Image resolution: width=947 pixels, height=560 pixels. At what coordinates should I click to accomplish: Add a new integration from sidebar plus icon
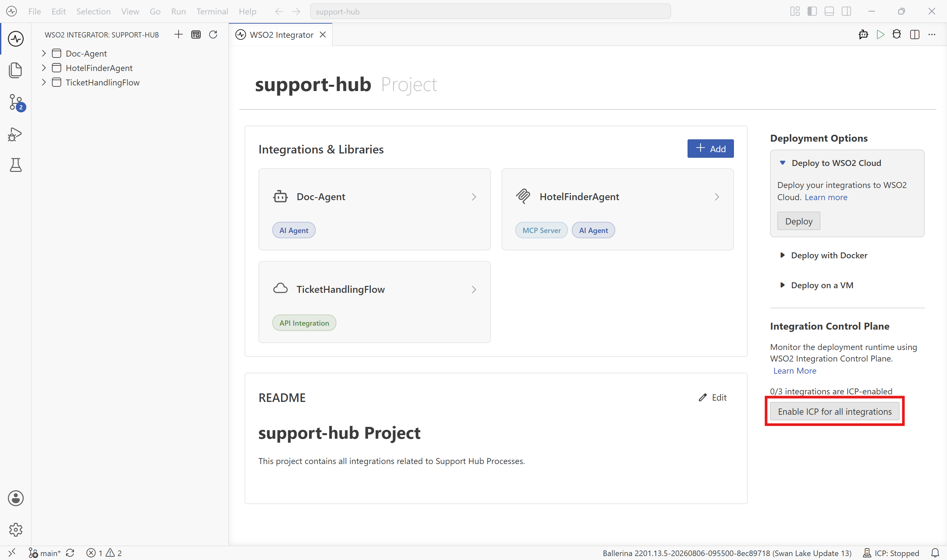[x=179, y=35]
